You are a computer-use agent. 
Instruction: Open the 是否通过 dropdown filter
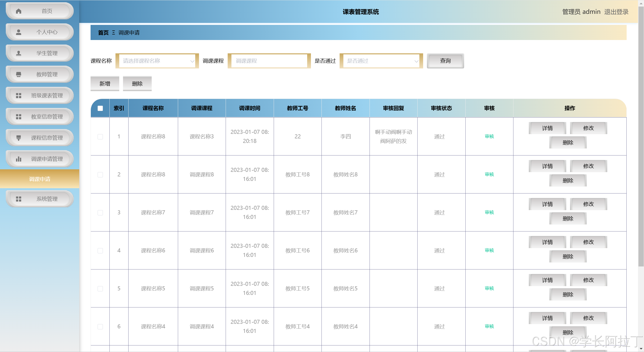pos(381,61)
